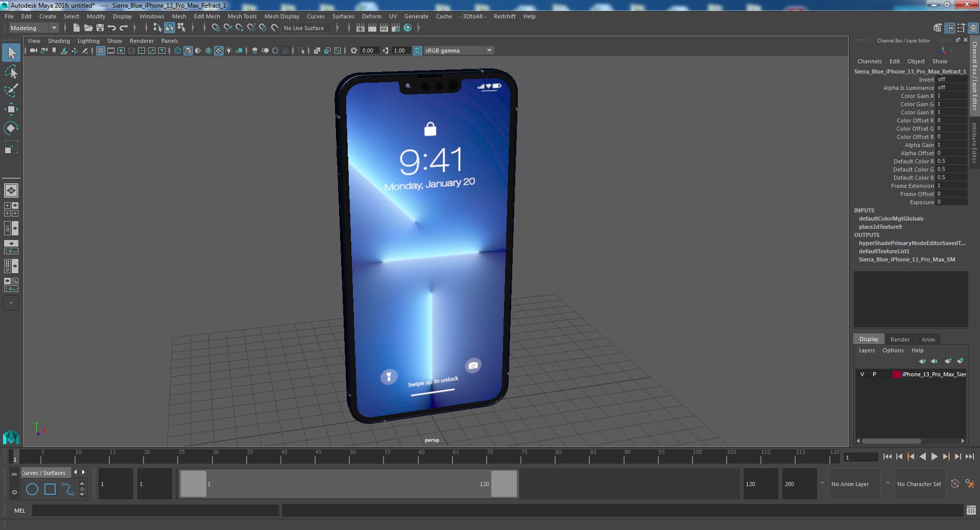Redo the last undone action
Viewport: 980px width, 530px height.
(x=124, y=28)
